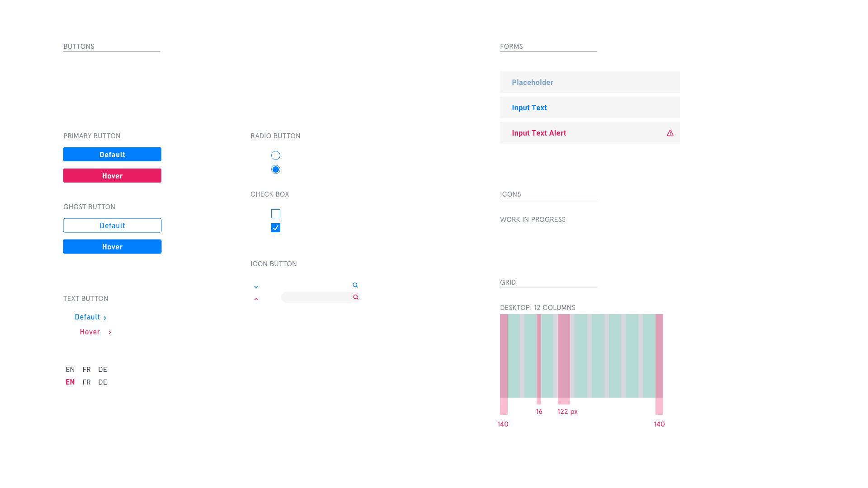The height and width of the screenshot is (488, 868).
Task: Click the blue search magnifier icon
Action: pos(355,285)
